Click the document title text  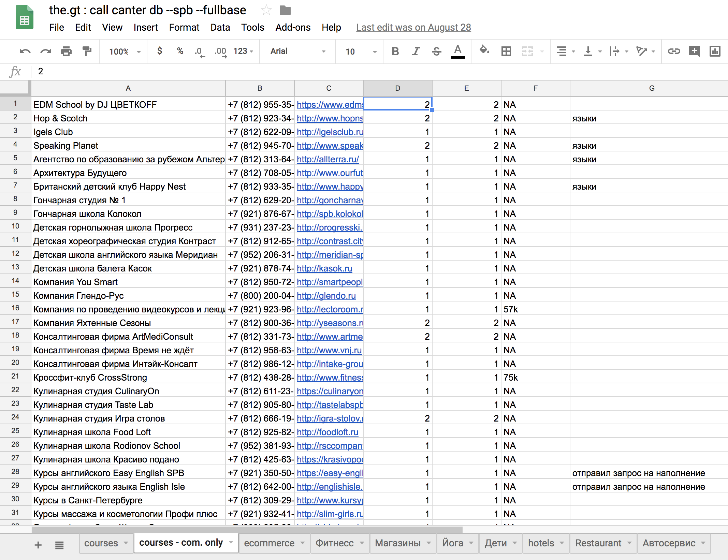[x=148, y=10]
